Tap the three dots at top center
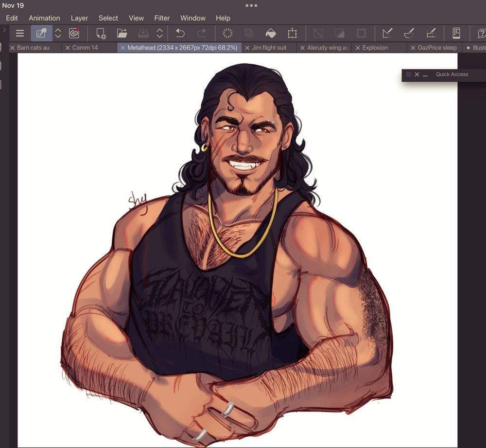Viewport: 486px width, 448px height. click(x=251, y=5)
